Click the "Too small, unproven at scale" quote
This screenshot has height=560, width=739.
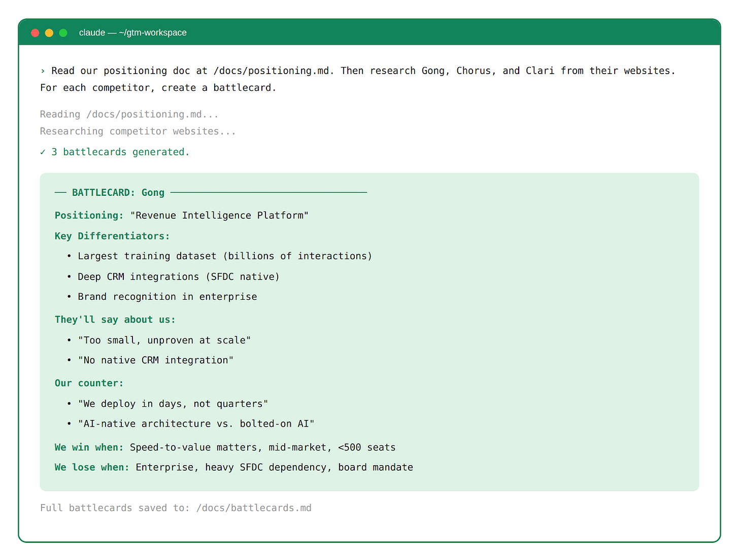(x=164, y=340)
